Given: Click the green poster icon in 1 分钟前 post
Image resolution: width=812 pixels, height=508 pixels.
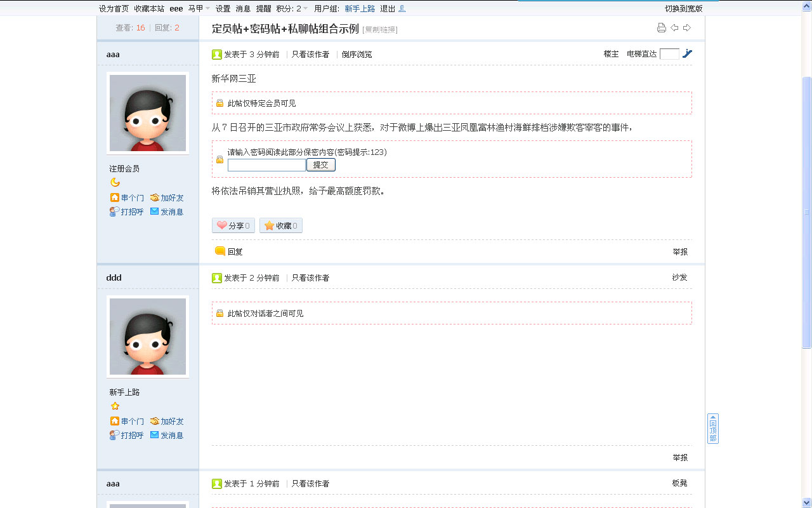Looking at the screenshot, I should [x=217, y=484].
